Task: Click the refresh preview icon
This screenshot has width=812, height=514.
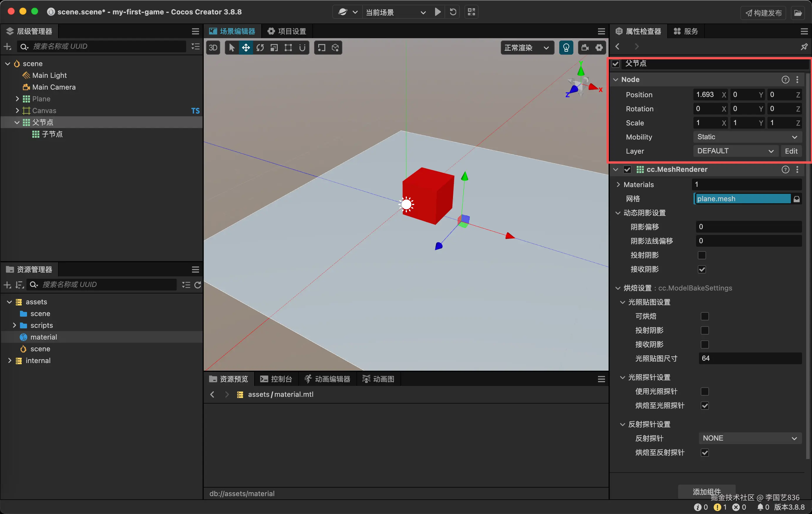Action: point(453,12)
